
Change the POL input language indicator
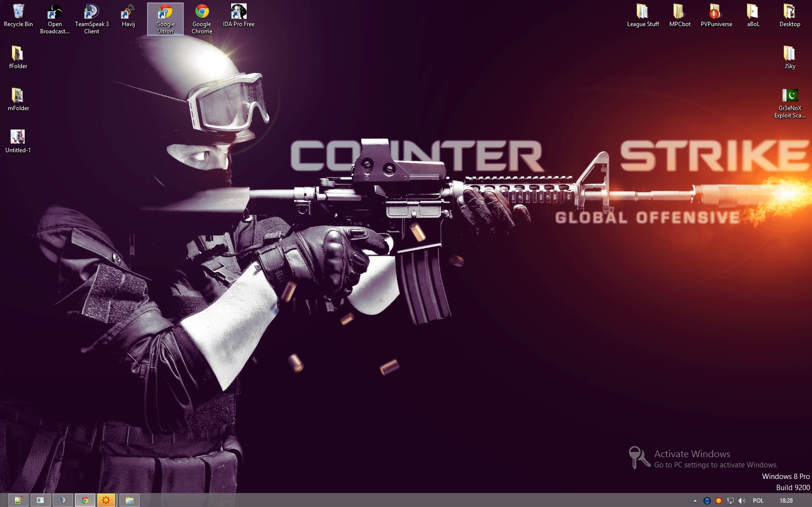758,501
